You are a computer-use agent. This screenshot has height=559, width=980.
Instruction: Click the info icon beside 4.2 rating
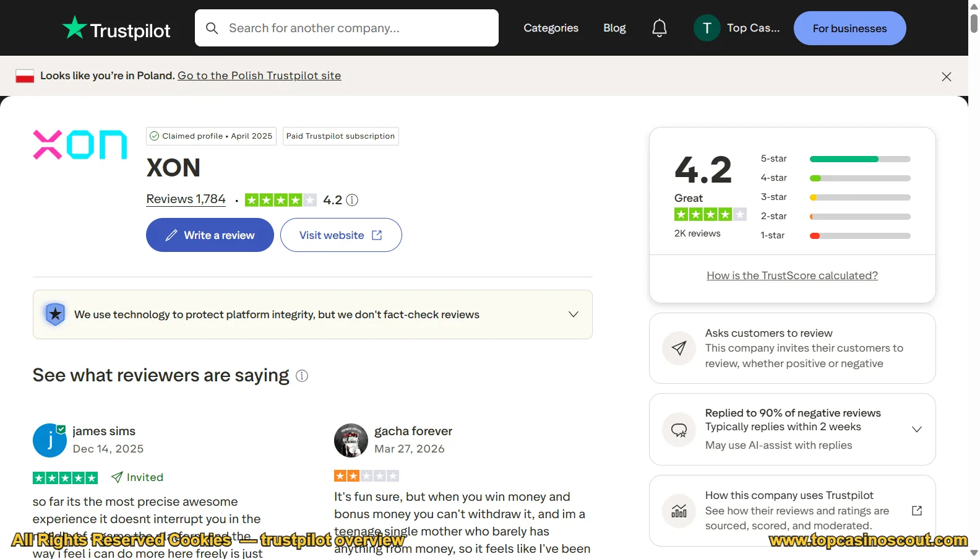point(352,200)
